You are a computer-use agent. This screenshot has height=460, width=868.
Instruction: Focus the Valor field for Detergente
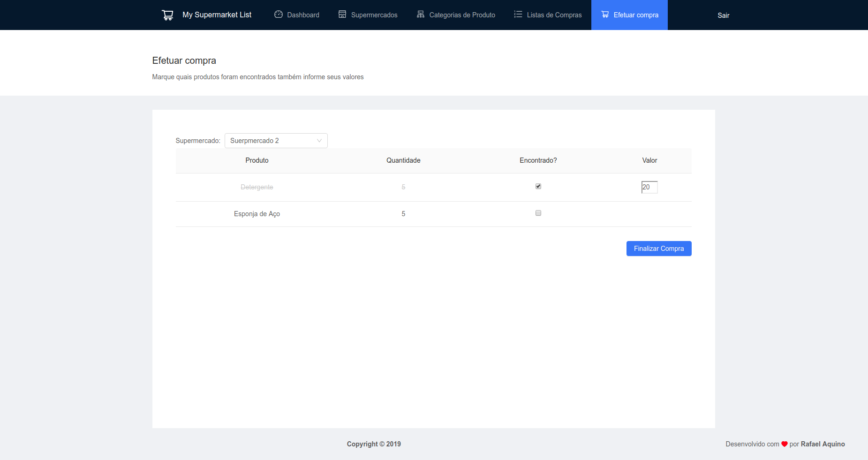click(x=649, y=187)
